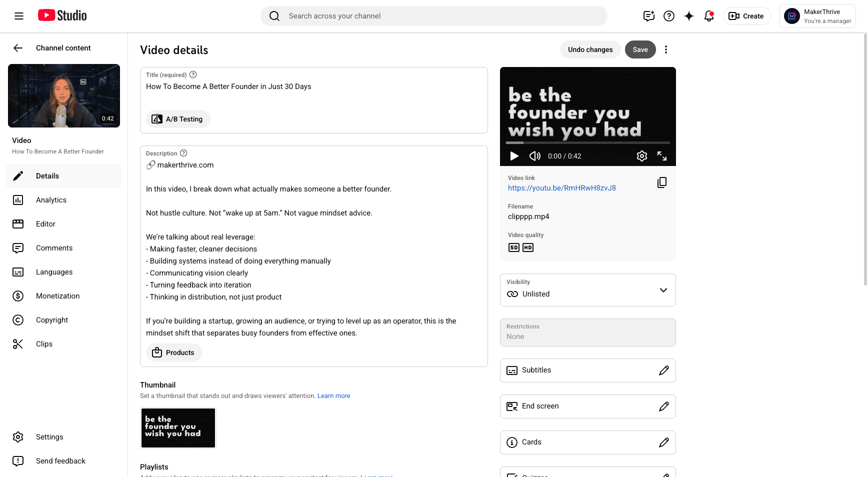Open the Languages section

(64, 272)
